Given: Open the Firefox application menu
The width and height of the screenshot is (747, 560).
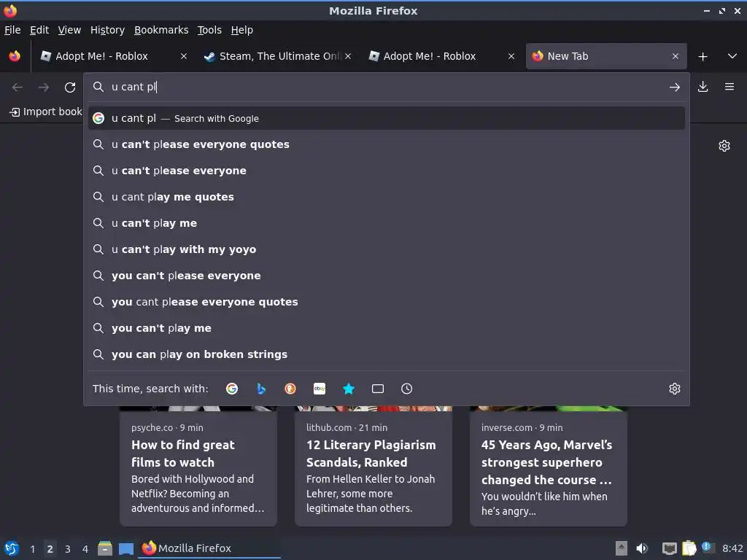Looking at the screenshot, I should click(729, 87).
